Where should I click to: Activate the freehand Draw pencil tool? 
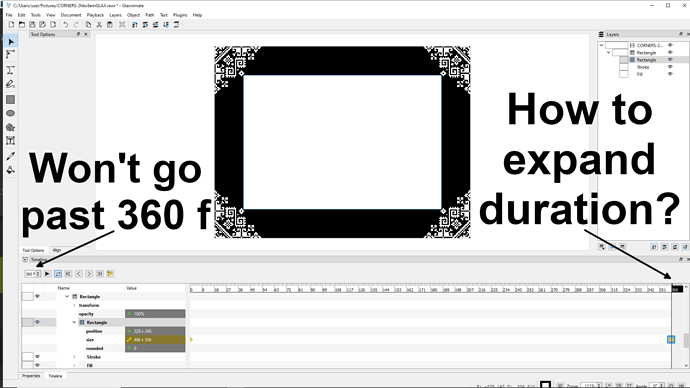click(11, 84)
